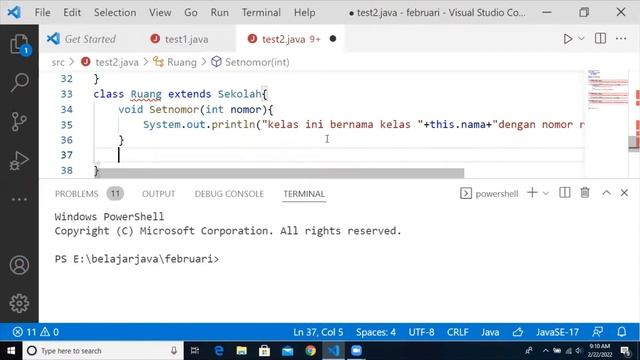The image size is (640, 360).
Task: Click src in the breadcrumb
Action: 58,62
